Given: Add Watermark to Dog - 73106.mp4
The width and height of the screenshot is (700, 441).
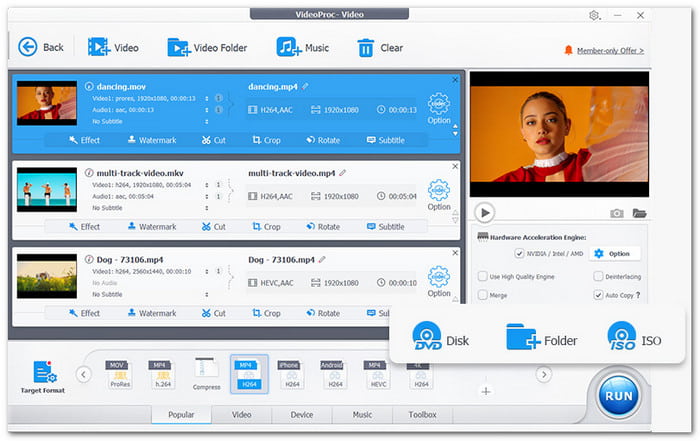Looking at the screenshot, I should click(152, 313).
